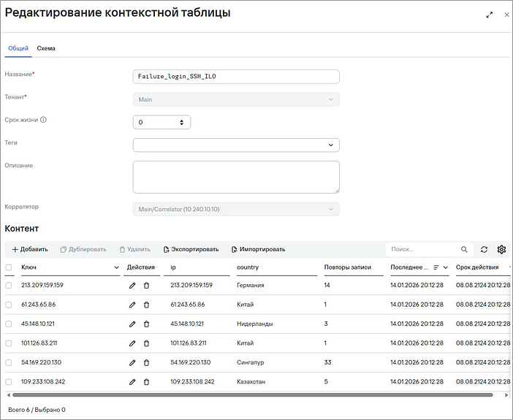Click the ip column header
The image size is (513, 420).
[173, 267]
